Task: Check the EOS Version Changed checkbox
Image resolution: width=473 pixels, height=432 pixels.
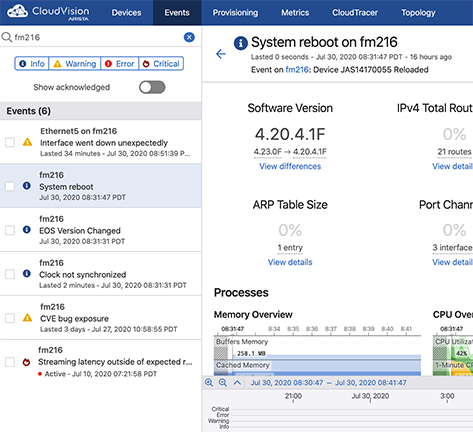Action: 10,230
